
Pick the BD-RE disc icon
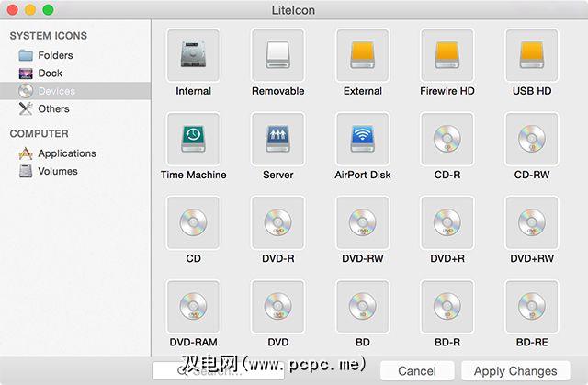click(x=532, y=307)
